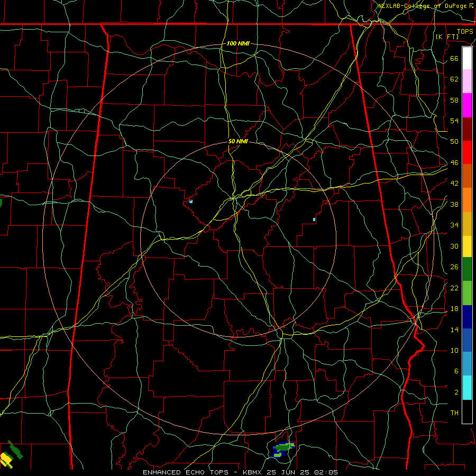The image size is (476, 476).
Task: Click the legend value 38
Action: [x=454, y=205]
